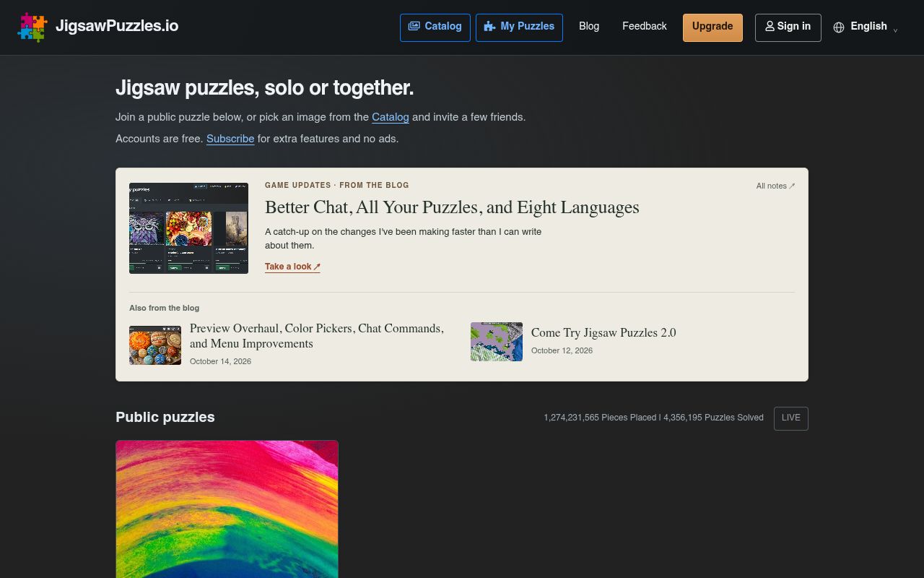Image resolution: width=924 pixels, height=578 pixels.
Task: Open the Feedback page
Action: pos(645,27)
